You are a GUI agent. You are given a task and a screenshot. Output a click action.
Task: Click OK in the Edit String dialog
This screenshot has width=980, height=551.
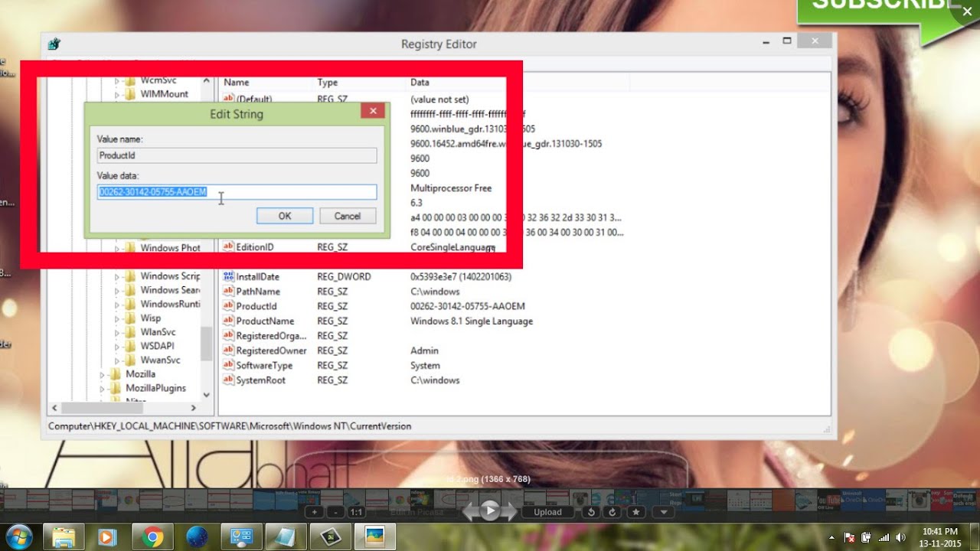tap(285, 216)
